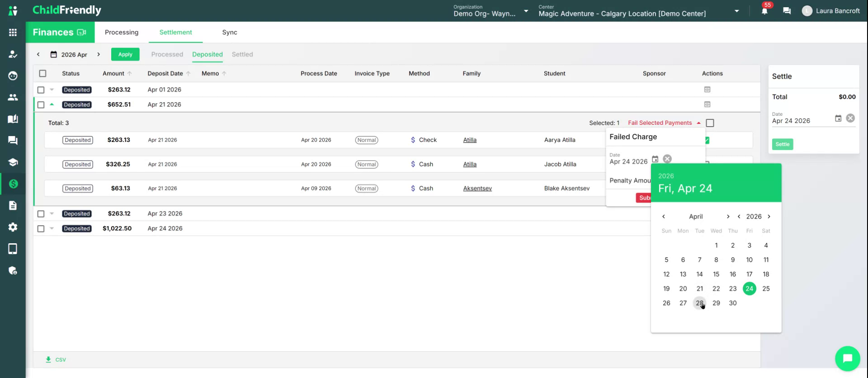Screen dimensions: 868x378
Task: Open the child face sidebar icon
Action: pyautogui.click(x=13, y=76)
